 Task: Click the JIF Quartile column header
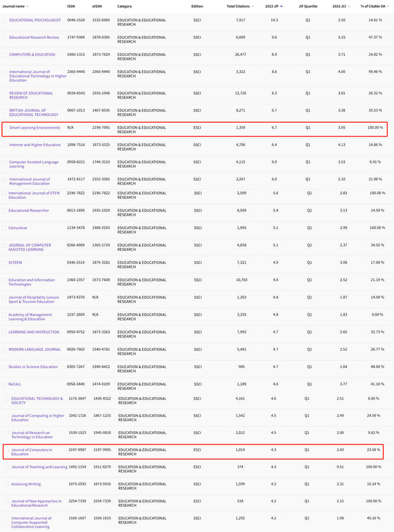[x=308, y=7]
